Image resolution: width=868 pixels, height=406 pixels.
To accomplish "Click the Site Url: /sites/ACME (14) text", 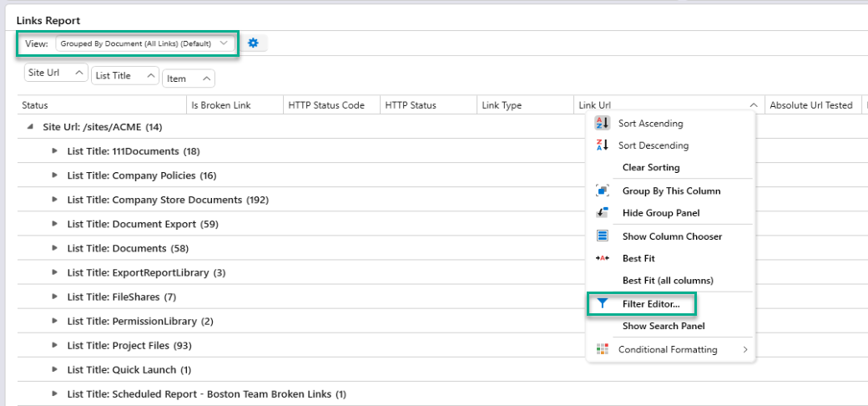I will point(103,127).
